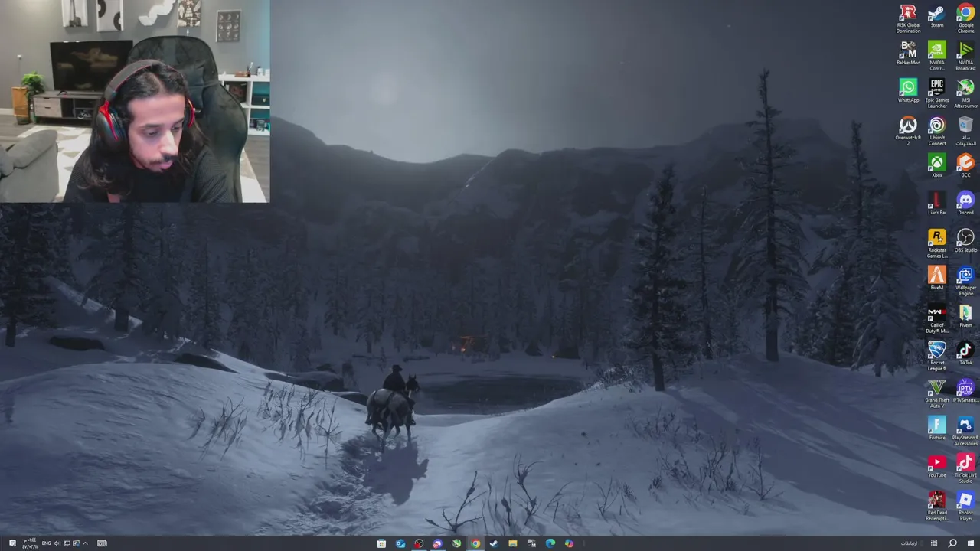
Task: Open the volume control in system tray
Action: coord(57,543)
